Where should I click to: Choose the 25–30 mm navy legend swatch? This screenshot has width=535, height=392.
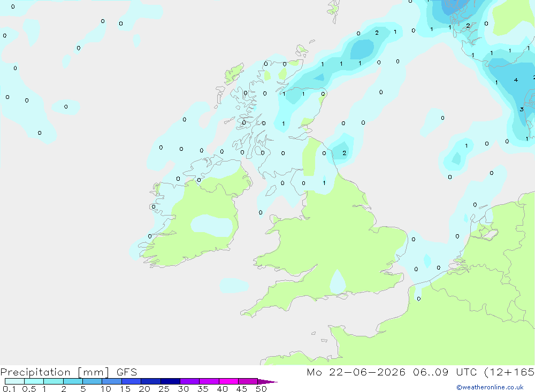tap(170, 381)
